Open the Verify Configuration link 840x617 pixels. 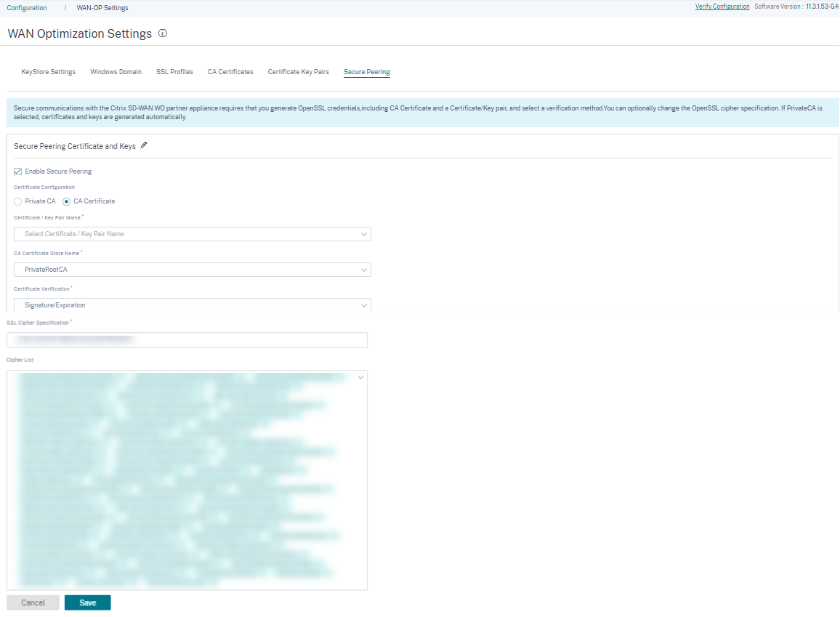[722, 7]
